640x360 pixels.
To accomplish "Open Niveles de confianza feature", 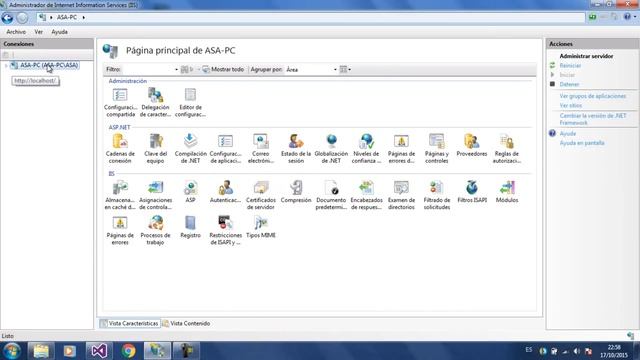I will click(x=367, y=149).
